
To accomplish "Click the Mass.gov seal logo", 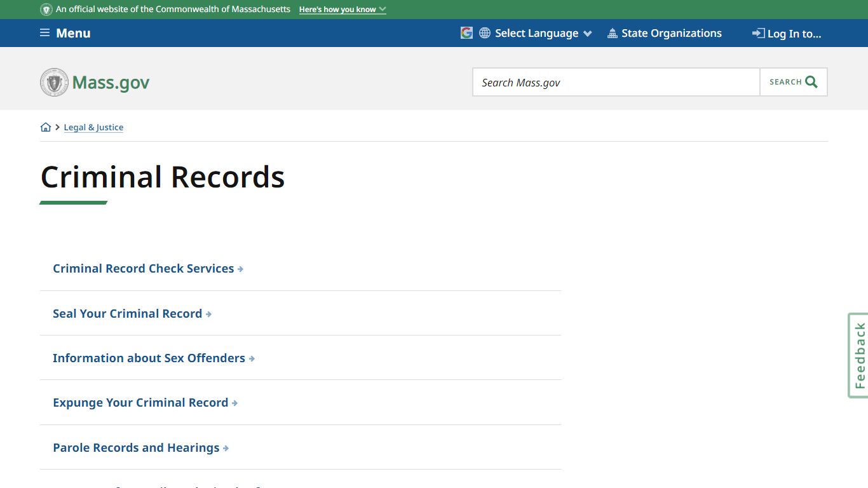I will coord(54,83).
